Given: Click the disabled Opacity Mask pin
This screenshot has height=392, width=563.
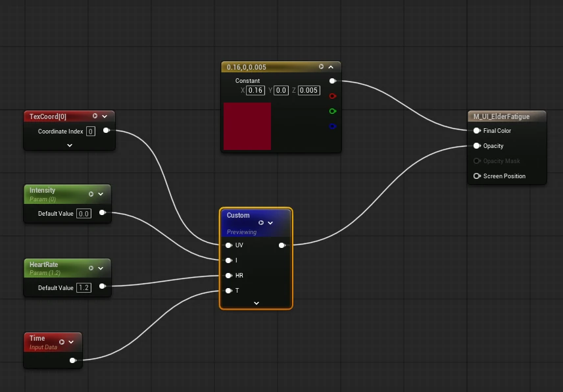Looking at the screenshot, I should (476, 161).
